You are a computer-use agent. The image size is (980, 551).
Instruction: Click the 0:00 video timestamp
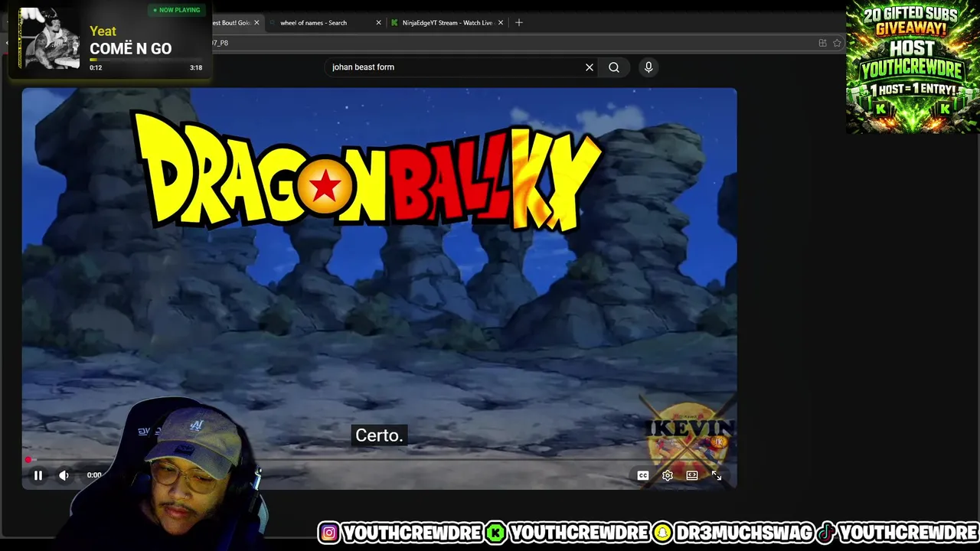point(94,475)
